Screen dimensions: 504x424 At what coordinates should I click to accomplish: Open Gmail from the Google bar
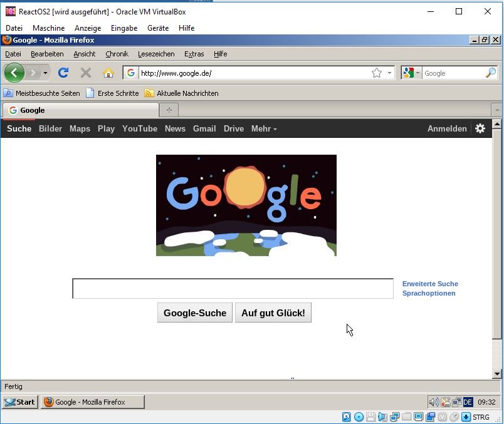click(x=204, y=128)
